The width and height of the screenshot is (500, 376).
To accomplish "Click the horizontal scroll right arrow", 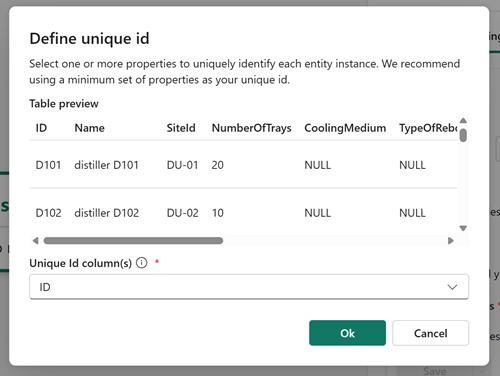I will point(451,240).
